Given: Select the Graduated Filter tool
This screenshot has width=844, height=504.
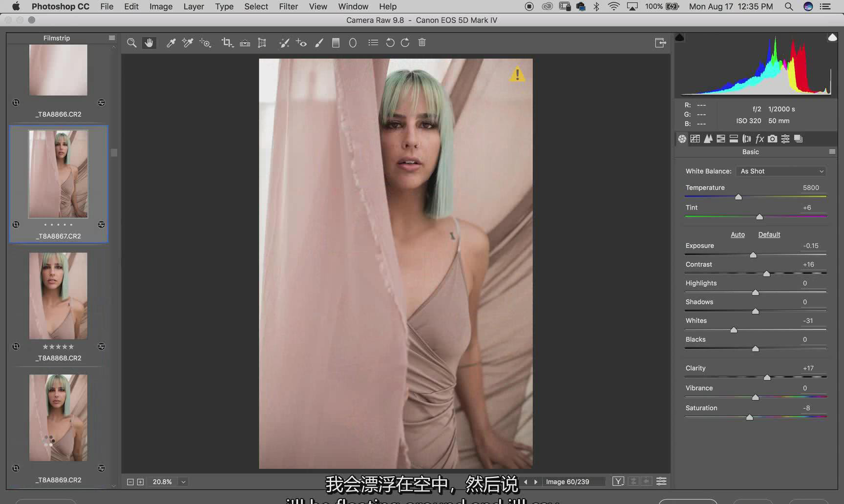Looking at the screenshot, I should point(336,43).
